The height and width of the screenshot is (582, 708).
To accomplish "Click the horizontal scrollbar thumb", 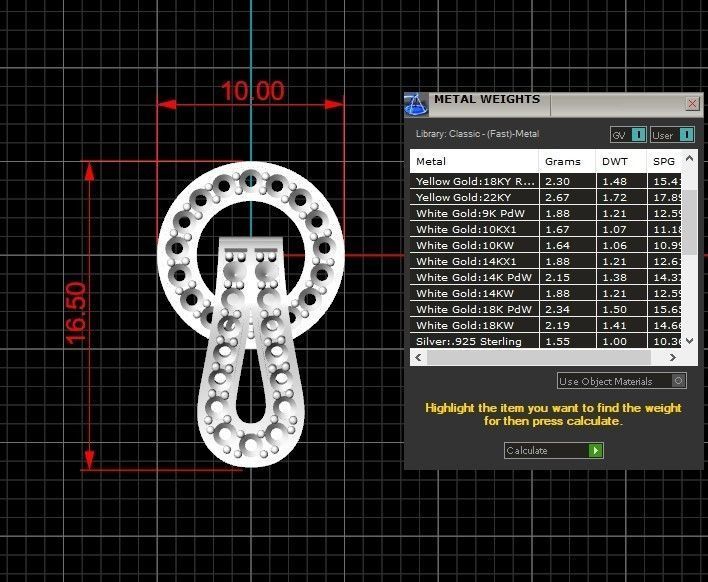I will click(x=539, y=358).
